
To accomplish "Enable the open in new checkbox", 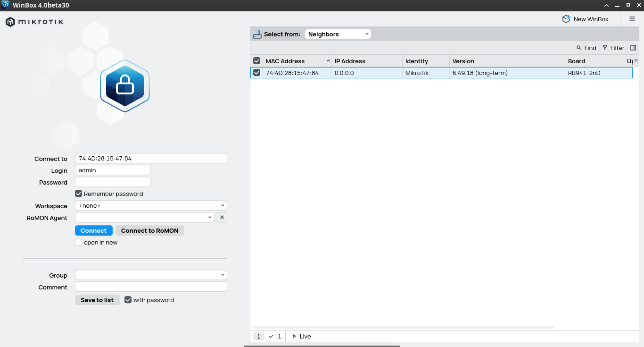I will coord(79,242).
